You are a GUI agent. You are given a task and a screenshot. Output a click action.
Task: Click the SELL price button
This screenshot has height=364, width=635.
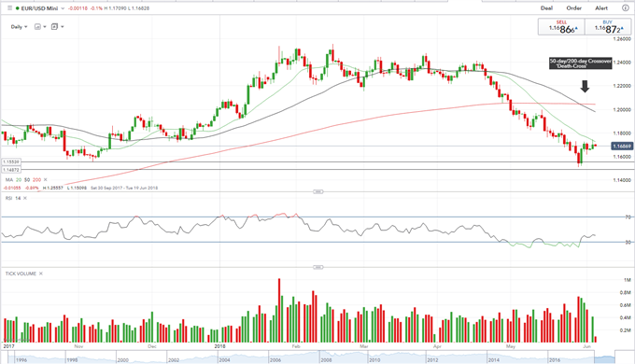pyautogui.click(x=561, y=27)
